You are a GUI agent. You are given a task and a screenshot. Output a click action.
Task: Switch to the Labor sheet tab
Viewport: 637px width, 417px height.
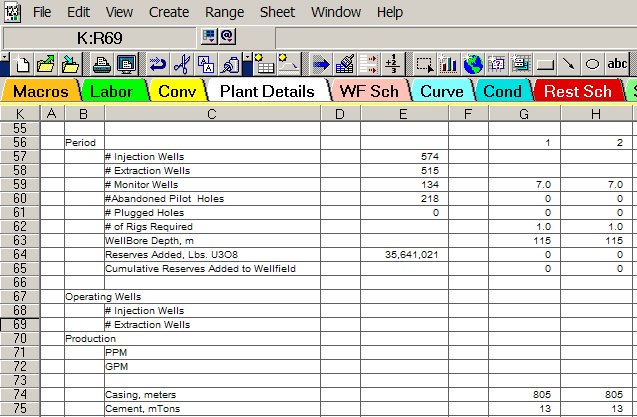click(x=111, y=91)
